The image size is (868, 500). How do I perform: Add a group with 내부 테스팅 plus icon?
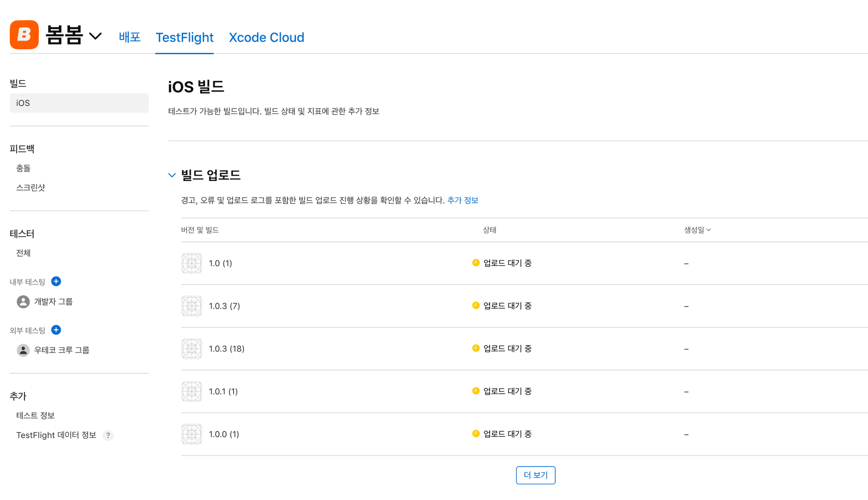56,281
